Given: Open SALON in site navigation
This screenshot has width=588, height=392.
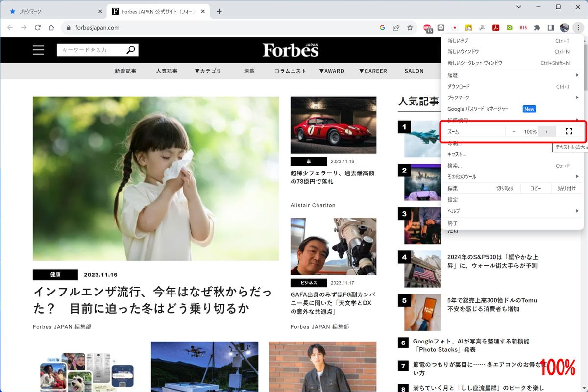Looking at the screenshot, I should pyautogui.click(x=414, y=71).
